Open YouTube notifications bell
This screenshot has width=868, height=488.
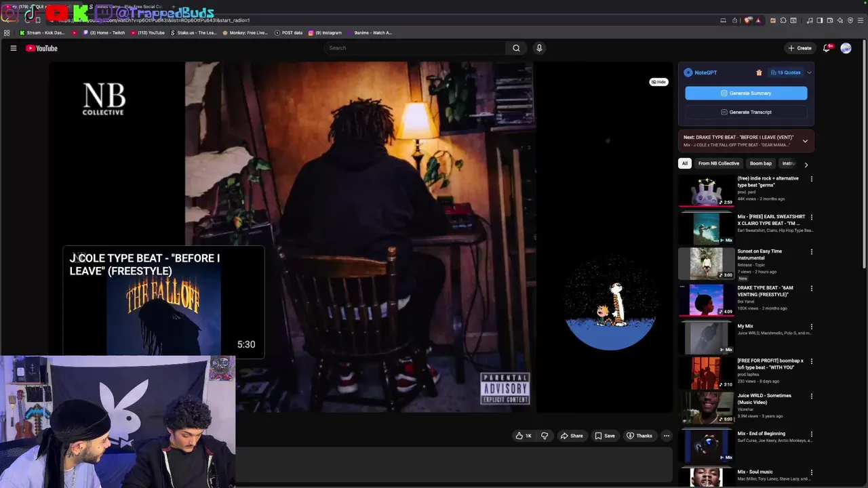pyautogui.click(x=827, y=48)
